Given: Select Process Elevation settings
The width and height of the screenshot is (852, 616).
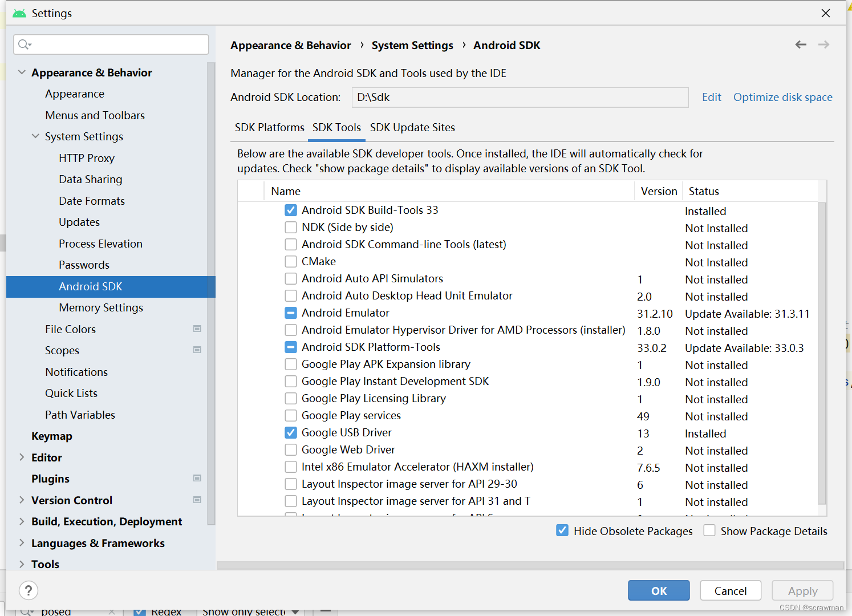Looking at the screenshot, I should [100, 244].
